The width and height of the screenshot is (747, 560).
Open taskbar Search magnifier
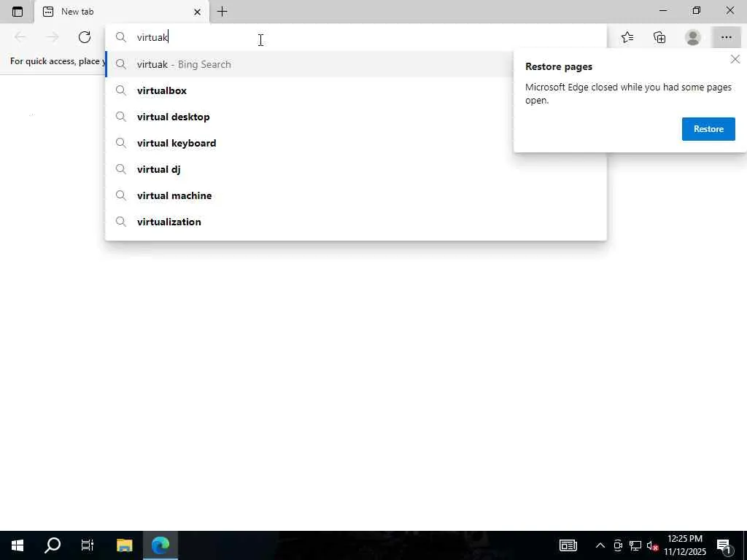(x=53, y=545)
